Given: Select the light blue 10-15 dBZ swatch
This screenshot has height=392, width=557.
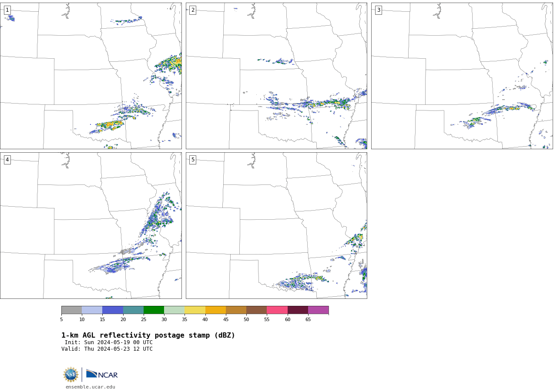Looking at the screenshot, I should (92, 310).
